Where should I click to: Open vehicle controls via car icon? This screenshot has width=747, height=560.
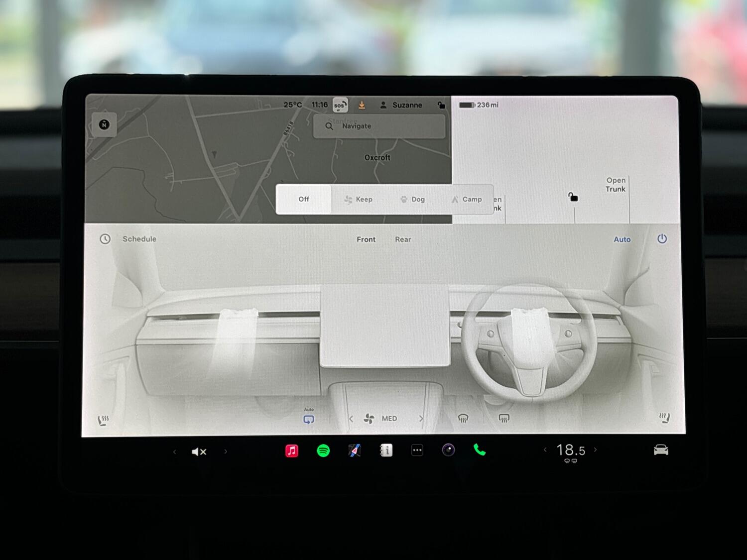coord(661,450)
